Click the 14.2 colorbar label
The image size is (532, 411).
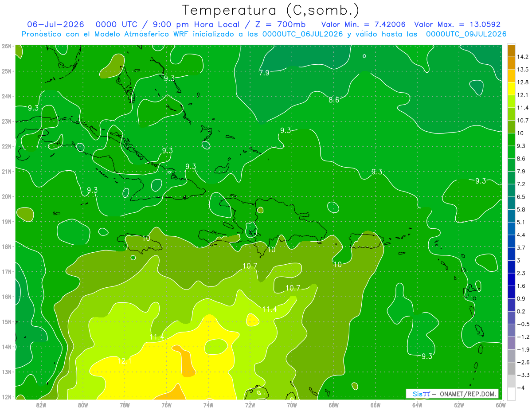523,57
